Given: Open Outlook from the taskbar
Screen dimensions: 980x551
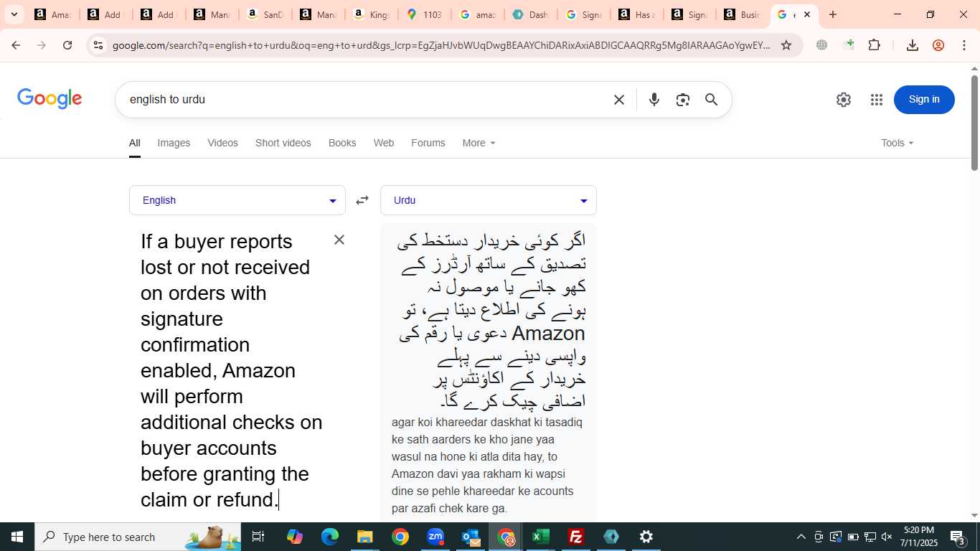Looking at the screenshot, I should coord(471,537).
